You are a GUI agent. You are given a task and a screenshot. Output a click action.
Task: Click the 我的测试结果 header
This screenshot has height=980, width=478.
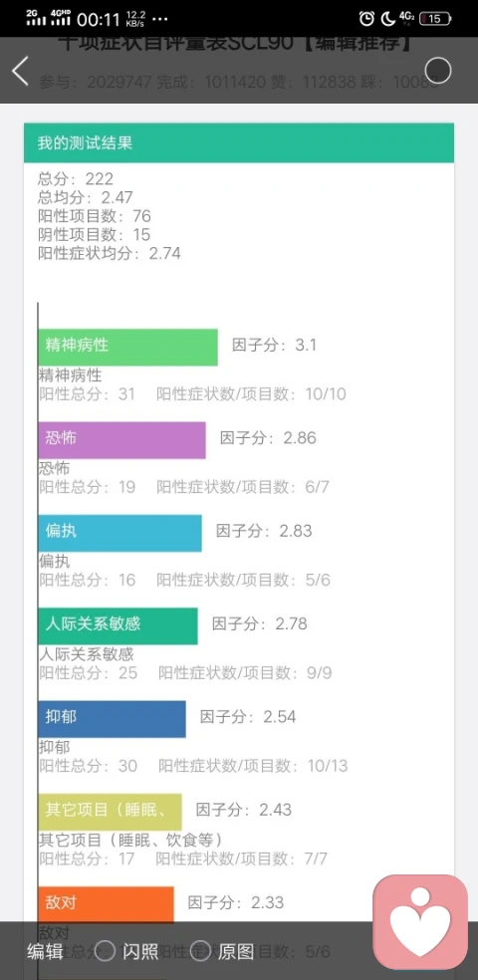[239, 142]
